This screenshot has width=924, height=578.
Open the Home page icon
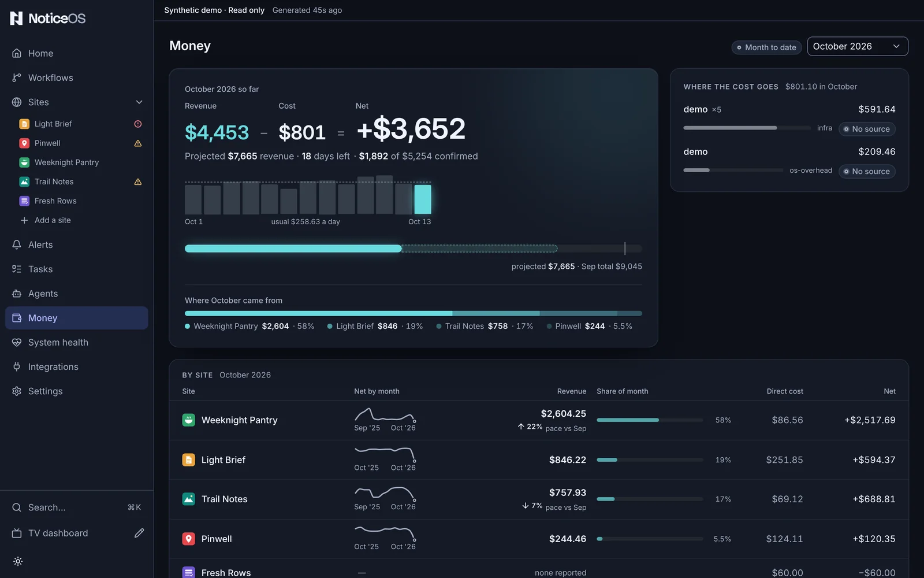tap(17, 53)
